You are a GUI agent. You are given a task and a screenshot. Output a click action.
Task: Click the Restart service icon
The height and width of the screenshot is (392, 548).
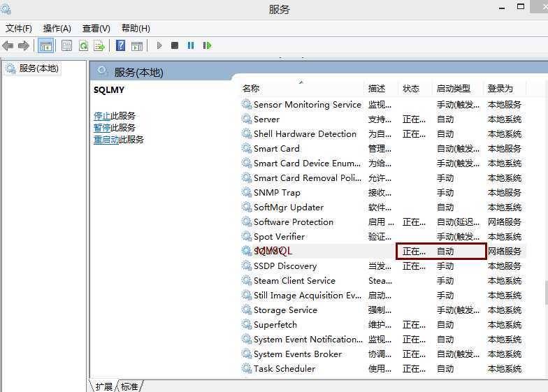point(207,45)
